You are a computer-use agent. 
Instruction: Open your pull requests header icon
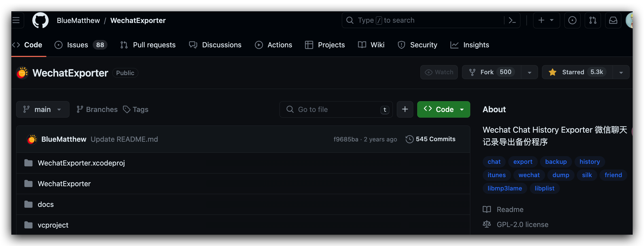coord(593,20)
